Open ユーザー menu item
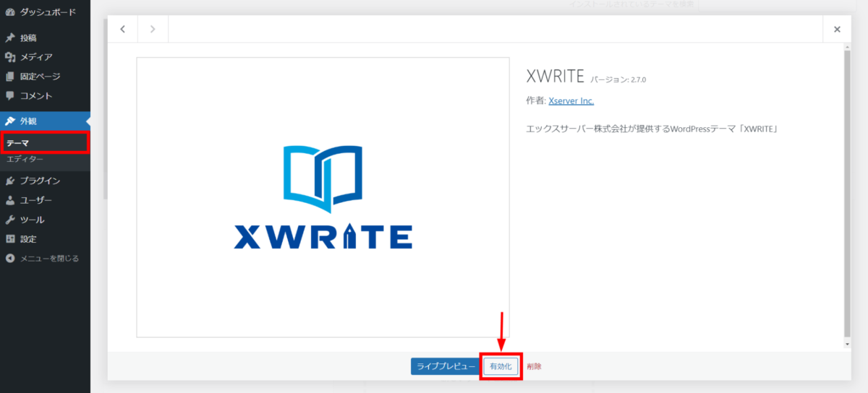The image size is (868, 393). click(45, 200)
